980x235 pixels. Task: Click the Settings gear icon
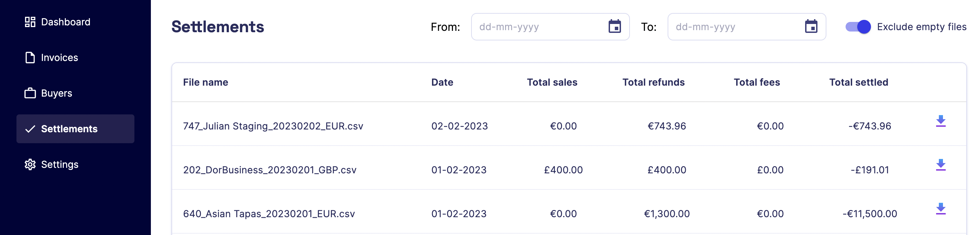coord(30,164)
